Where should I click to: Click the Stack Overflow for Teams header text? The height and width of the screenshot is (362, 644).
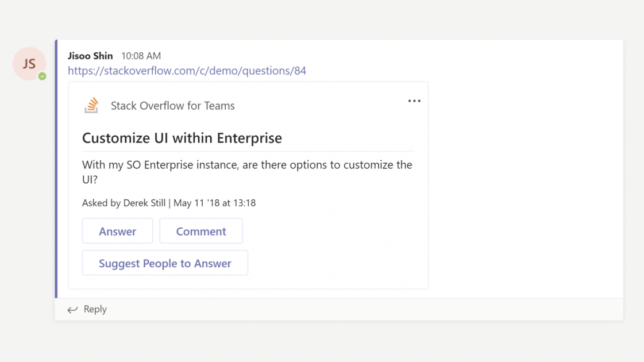point(173,106)
